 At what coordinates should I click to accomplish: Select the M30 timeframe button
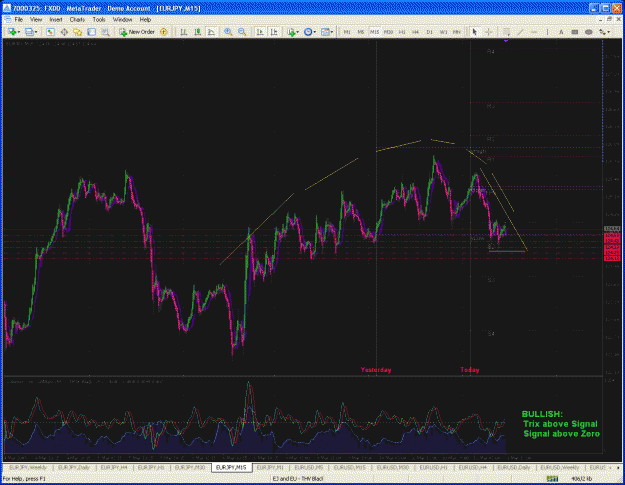point(388,32)
